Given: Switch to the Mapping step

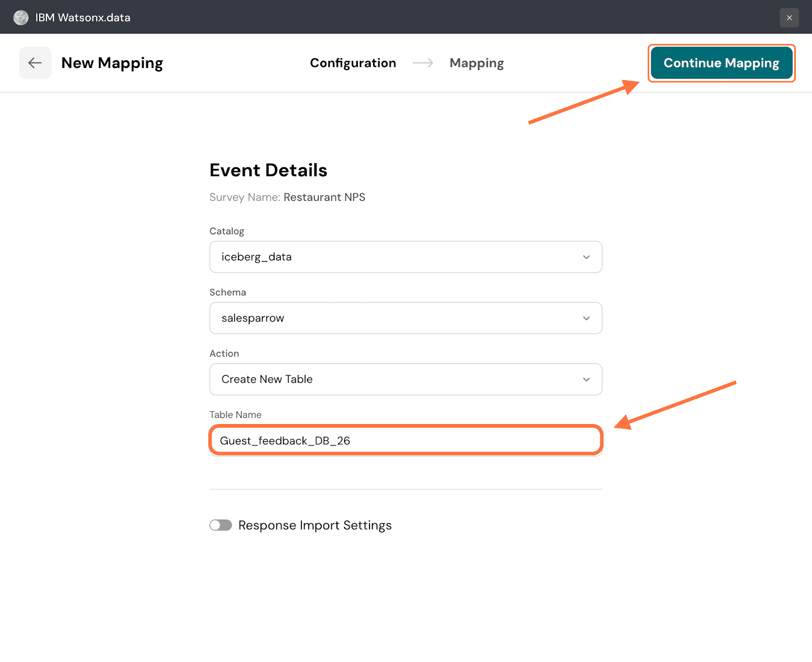Looking at the screenshot, I should (x=477, y=63).
